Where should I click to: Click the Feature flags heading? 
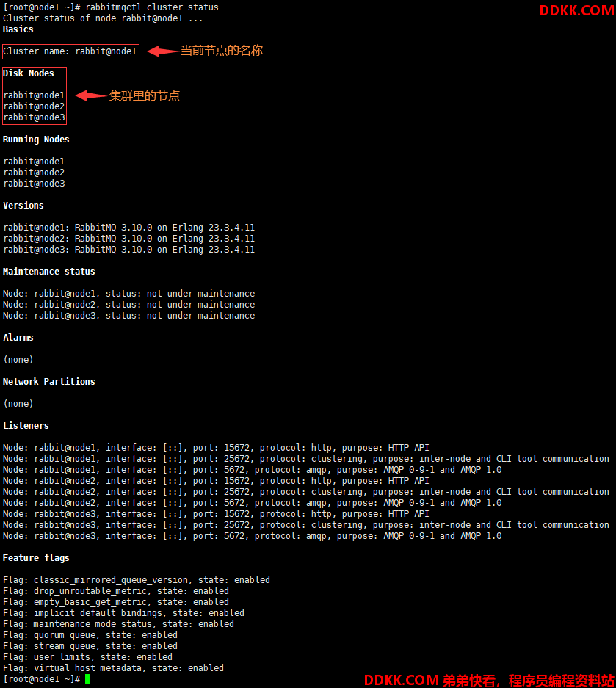pyautogui.click(x=36, y=558)
